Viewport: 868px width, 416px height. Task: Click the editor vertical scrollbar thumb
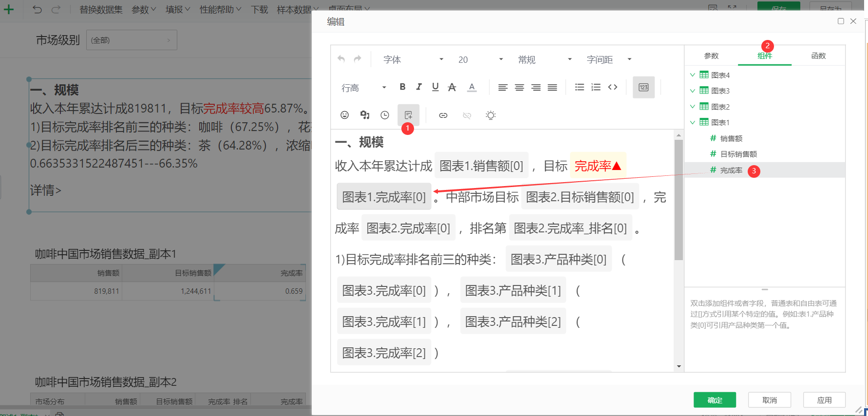679,200
